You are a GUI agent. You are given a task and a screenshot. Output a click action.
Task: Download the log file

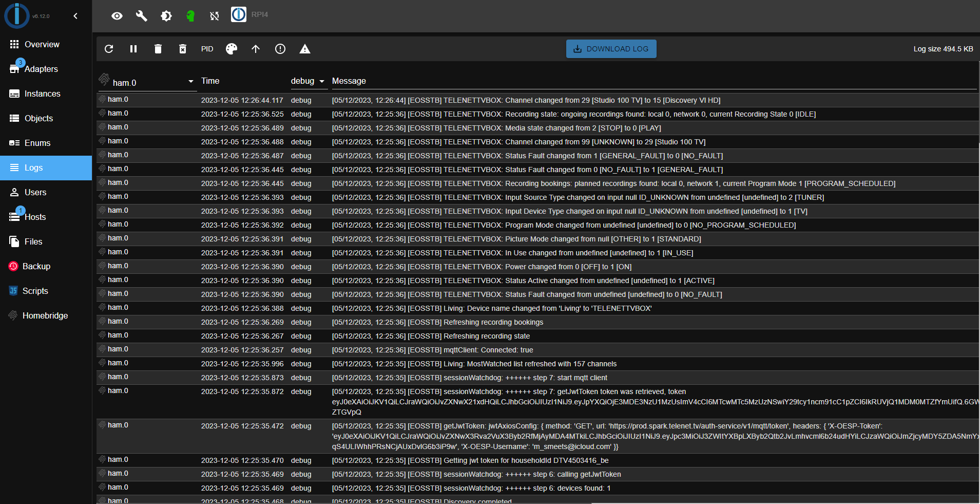[611, 49]
